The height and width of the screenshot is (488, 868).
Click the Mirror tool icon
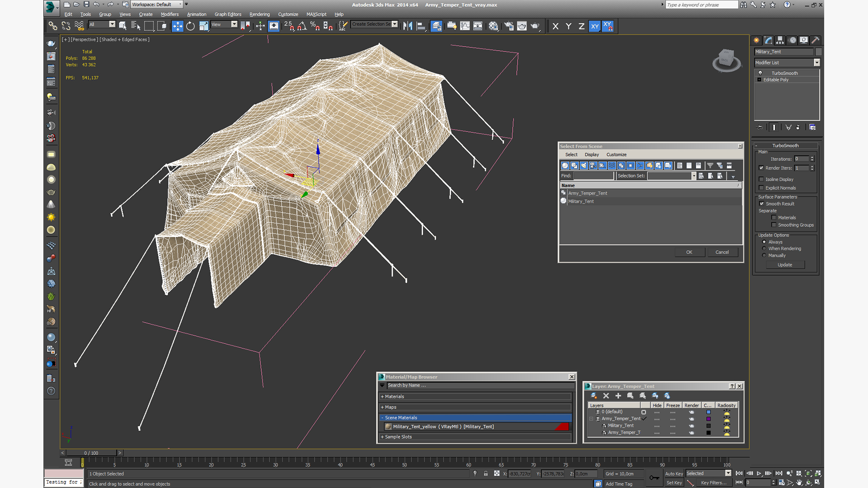click(408, 26)
